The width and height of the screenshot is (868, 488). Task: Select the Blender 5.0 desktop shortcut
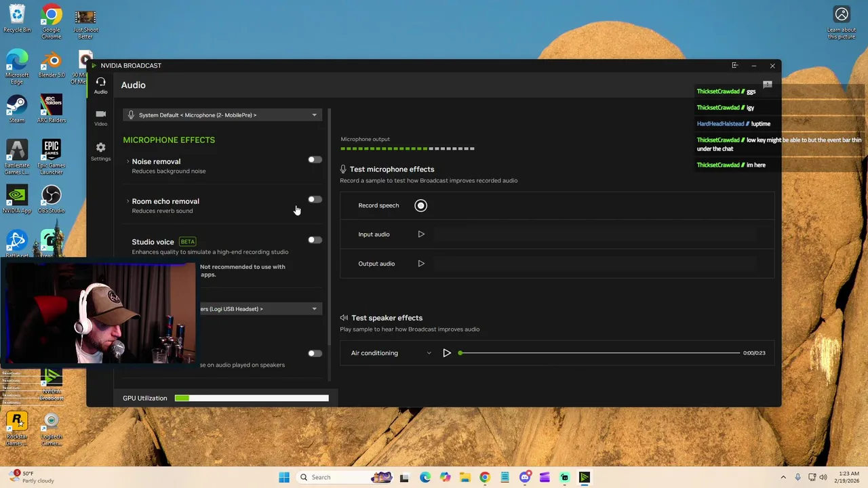(52, 64)
